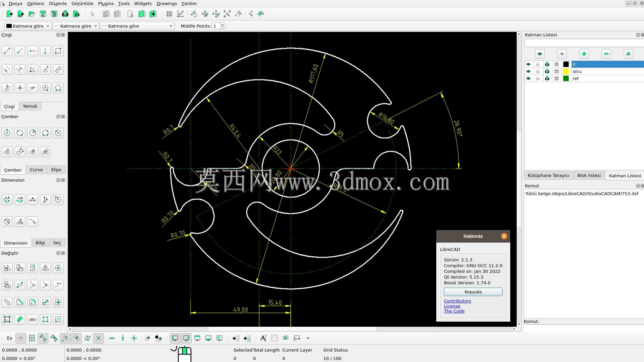The image size is (644, 362).
Task: Close the Hakkında dialog
Action: pos(504,236)
